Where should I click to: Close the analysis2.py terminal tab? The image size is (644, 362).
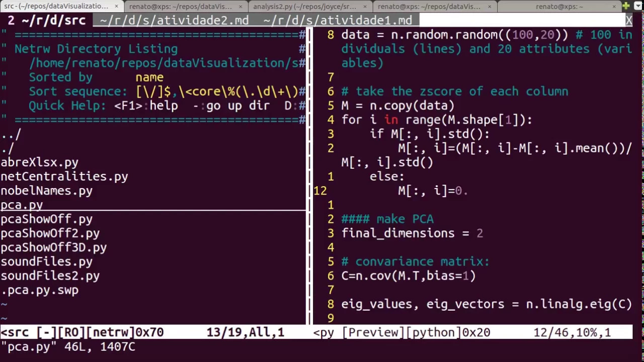tap(364, 7)
